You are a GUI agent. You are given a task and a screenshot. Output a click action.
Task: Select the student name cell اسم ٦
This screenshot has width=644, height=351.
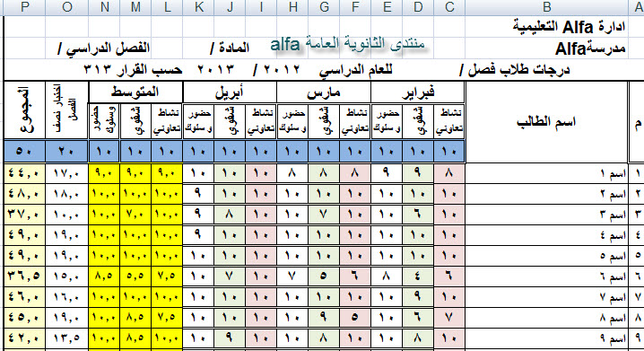point(546,276)
